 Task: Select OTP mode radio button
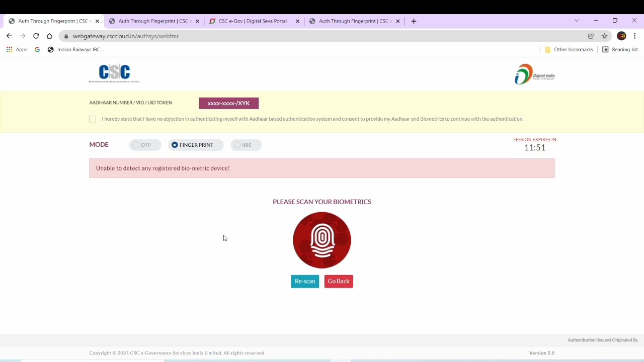[x=136, y=145]
